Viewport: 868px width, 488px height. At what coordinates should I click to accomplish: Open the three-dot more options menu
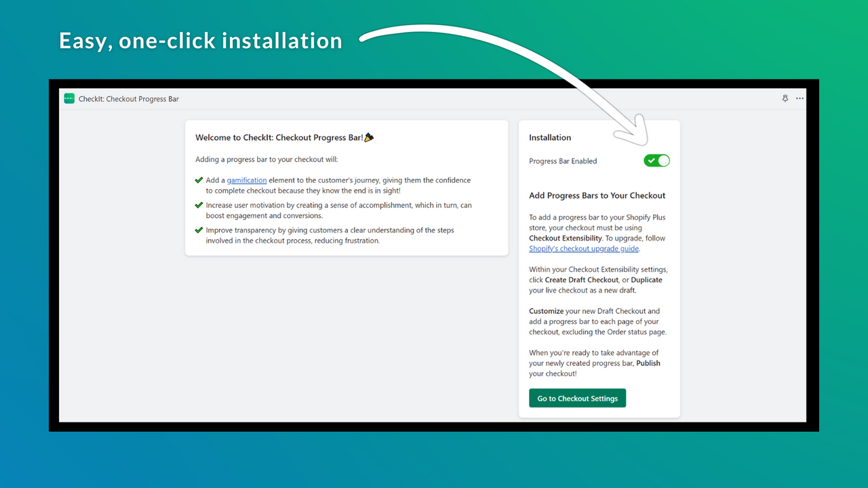[x=800, y=99]
